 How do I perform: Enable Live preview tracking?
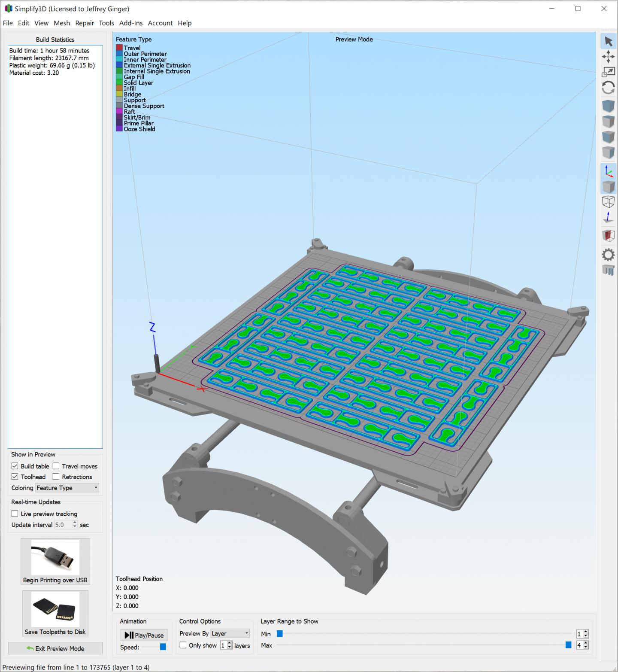point(15,514)
